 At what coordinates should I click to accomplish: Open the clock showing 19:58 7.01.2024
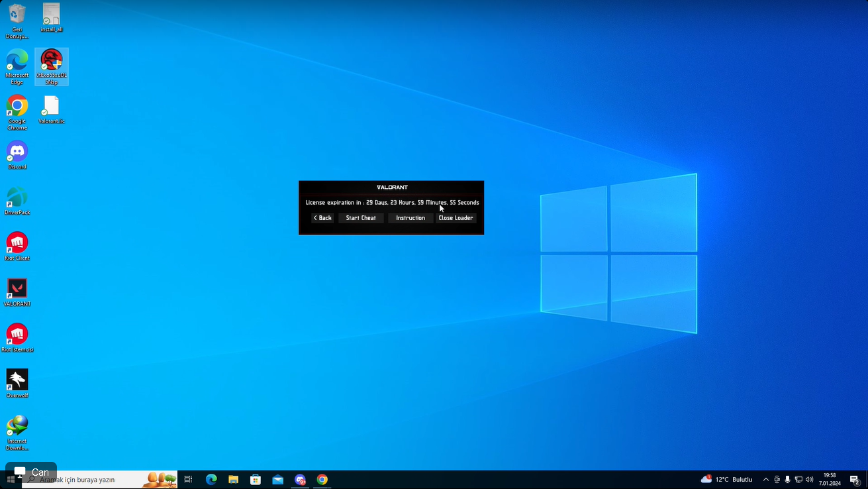[830, 479]
